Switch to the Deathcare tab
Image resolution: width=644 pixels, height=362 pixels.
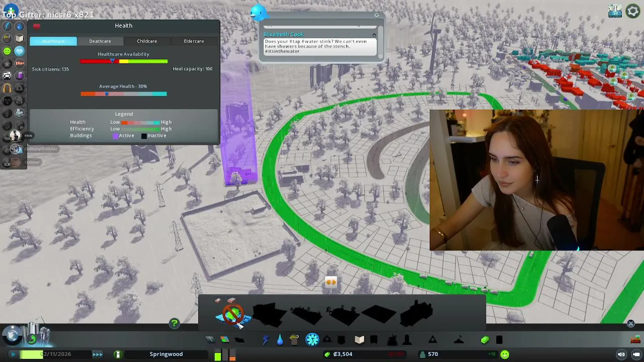coord(100,41)
